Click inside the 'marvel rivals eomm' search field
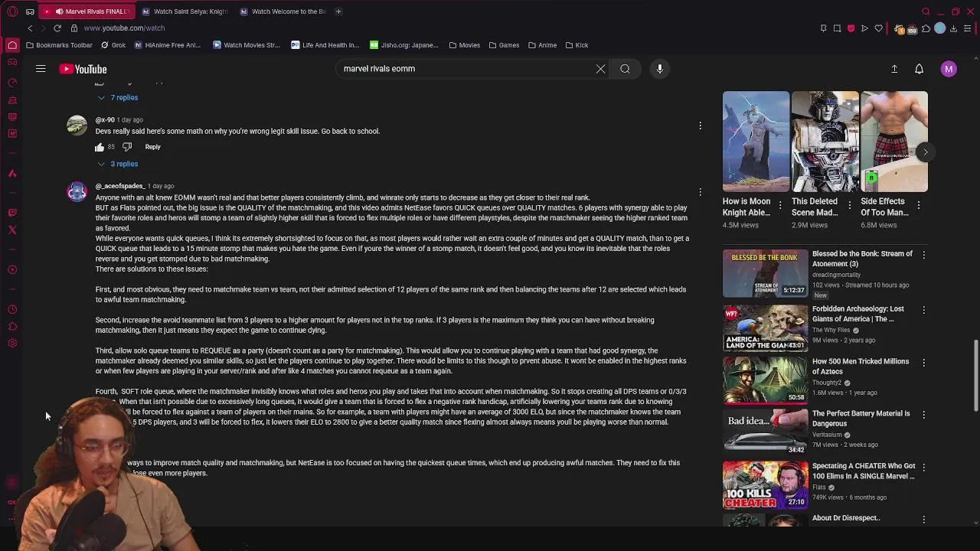 point(463,69)
